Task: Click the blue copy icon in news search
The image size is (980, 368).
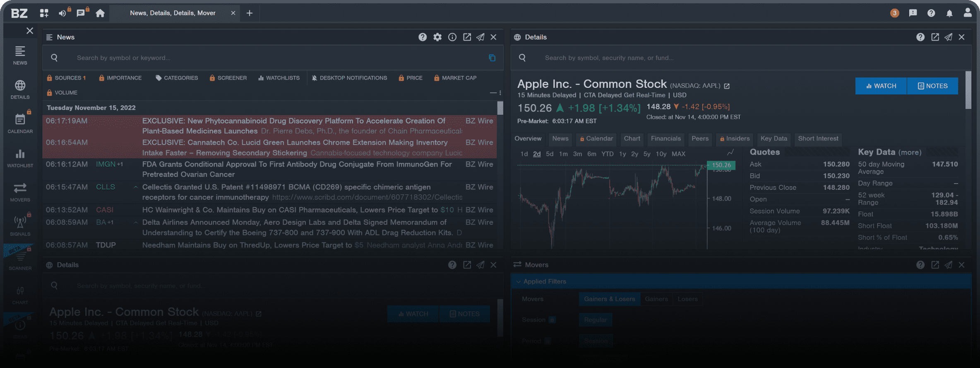Action: [492, 58]
